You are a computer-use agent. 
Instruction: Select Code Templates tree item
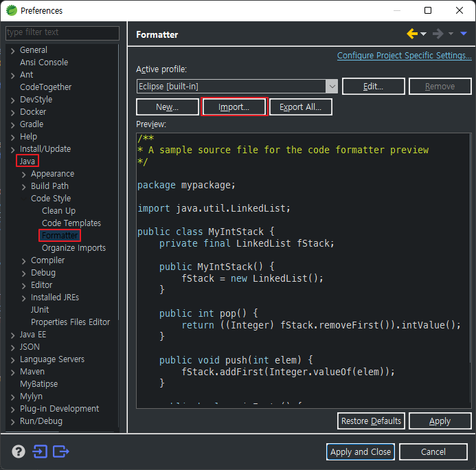[x=71, y=223]
